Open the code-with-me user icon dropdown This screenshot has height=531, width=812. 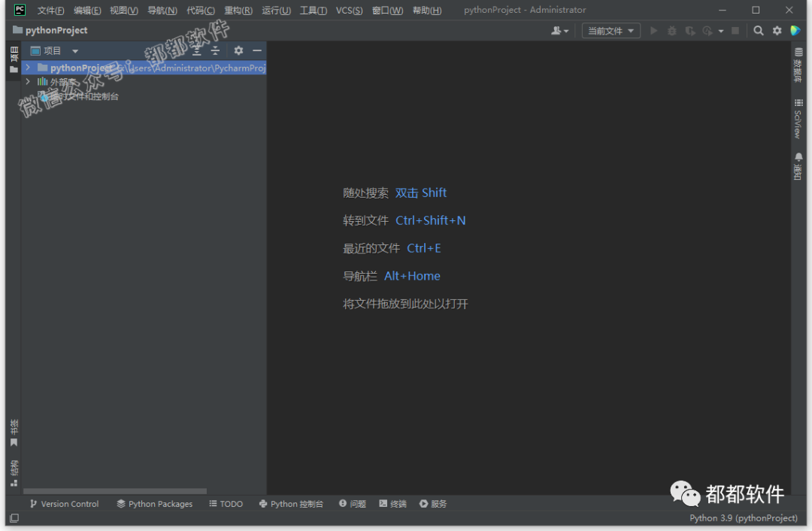coord(559,31)
